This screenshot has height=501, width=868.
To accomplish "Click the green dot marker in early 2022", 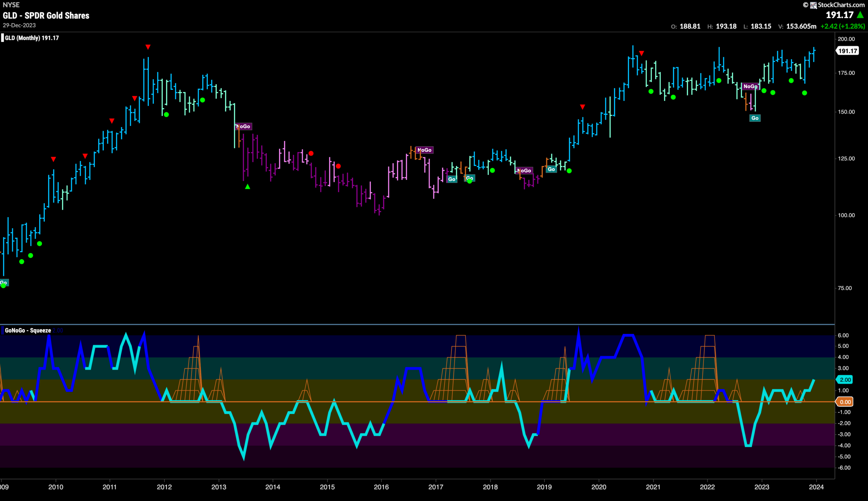I will point(719,81).
